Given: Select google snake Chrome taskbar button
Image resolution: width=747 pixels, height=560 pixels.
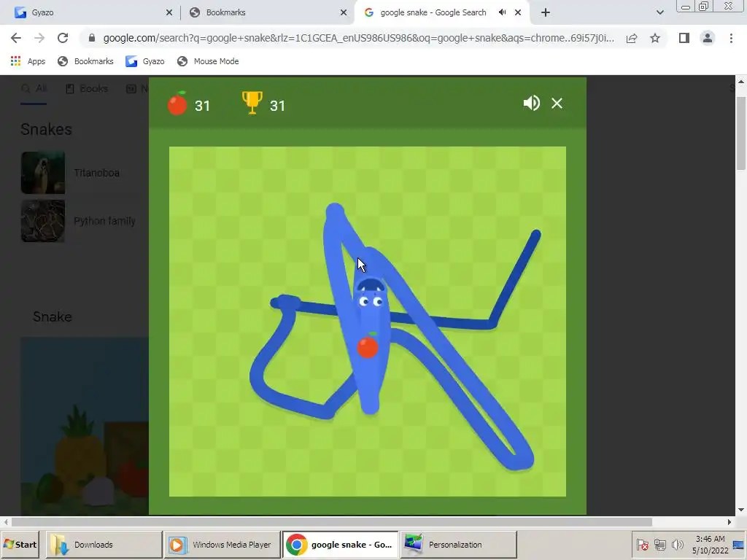Looking at the screenshot, I should (340, 544).
